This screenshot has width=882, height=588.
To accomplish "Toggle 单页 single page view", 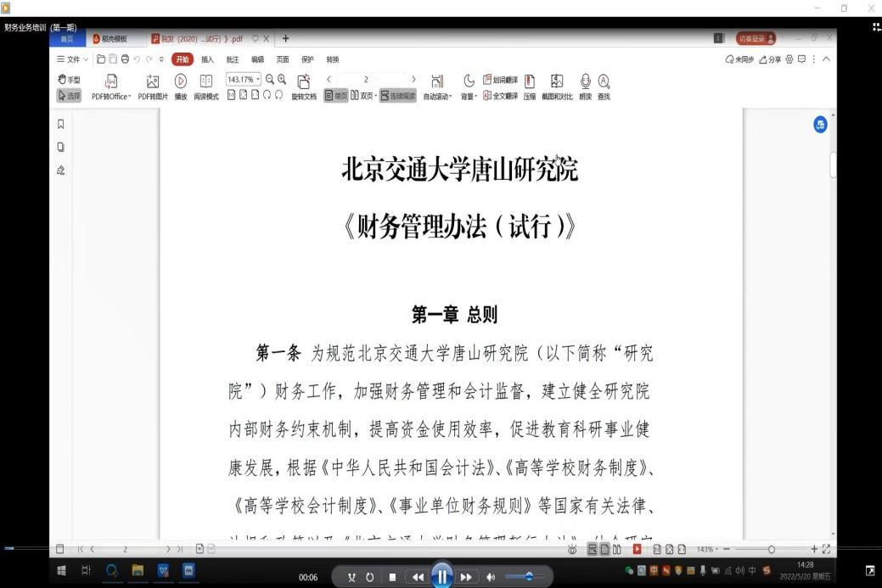I will coord(336,96).
